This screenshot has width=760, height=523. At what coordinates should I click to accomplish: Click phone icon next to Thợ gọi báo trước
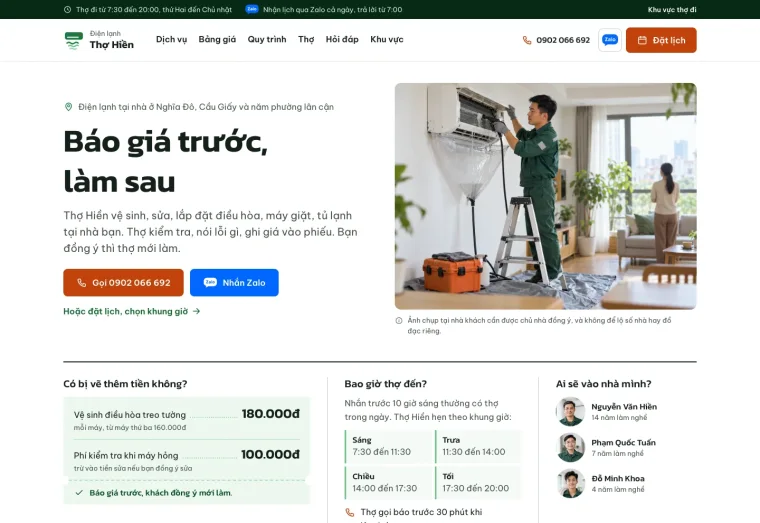349,512
